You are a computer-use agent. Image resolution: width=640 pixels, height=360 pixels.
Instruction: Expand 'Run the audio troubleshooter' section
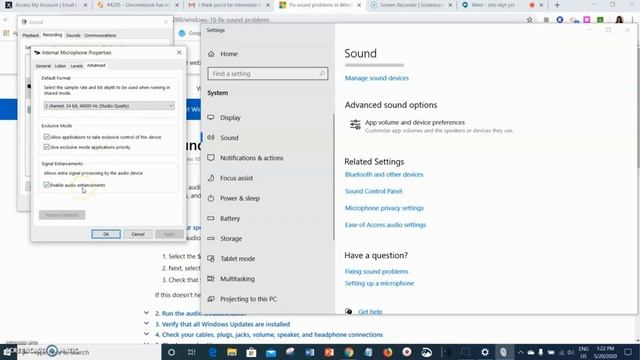[x=147, y=313]
